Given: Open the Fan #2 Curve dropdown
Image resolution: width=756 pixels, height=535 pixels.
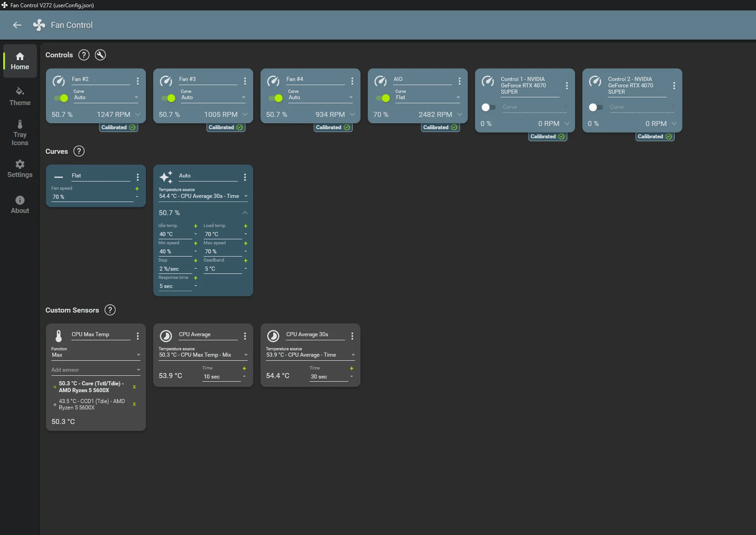Looking at the screenshot, I should click(x=106, y=96).
